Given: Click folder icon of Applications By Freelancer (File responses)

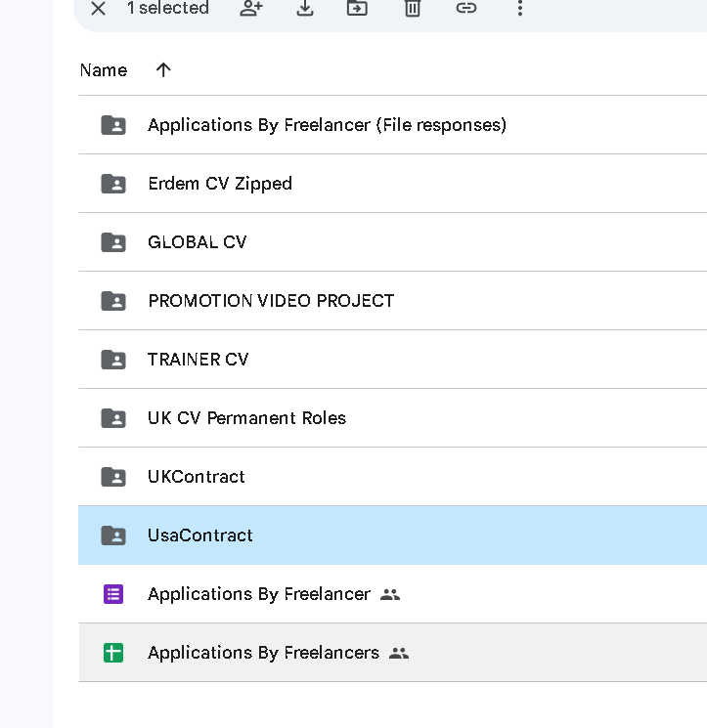Looking at the screenshot, I should pos(113,125).
